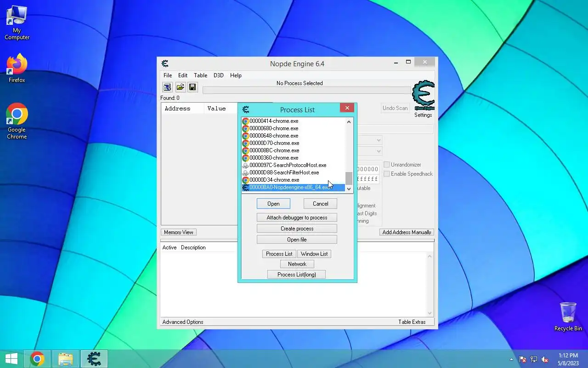588x368 pixels.
Task: Click the save floppy disk icon
Action: click(x=192, y=87)
